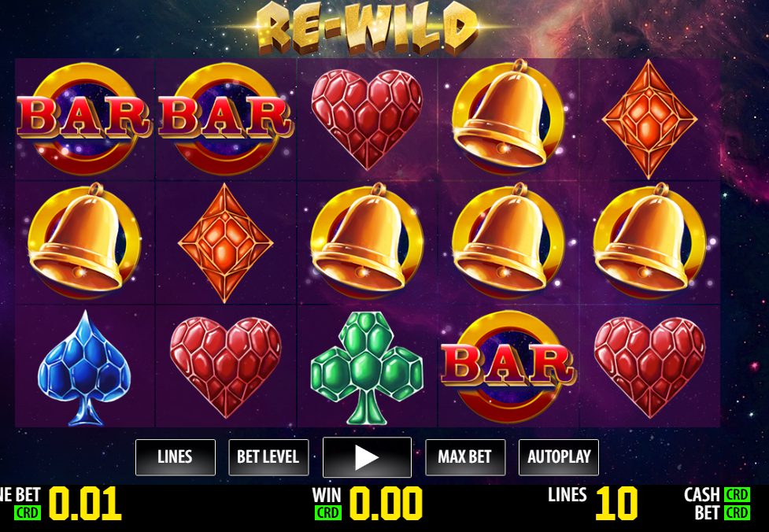Select the MAX BET button

pyautogui.click(x=465, y=457)
